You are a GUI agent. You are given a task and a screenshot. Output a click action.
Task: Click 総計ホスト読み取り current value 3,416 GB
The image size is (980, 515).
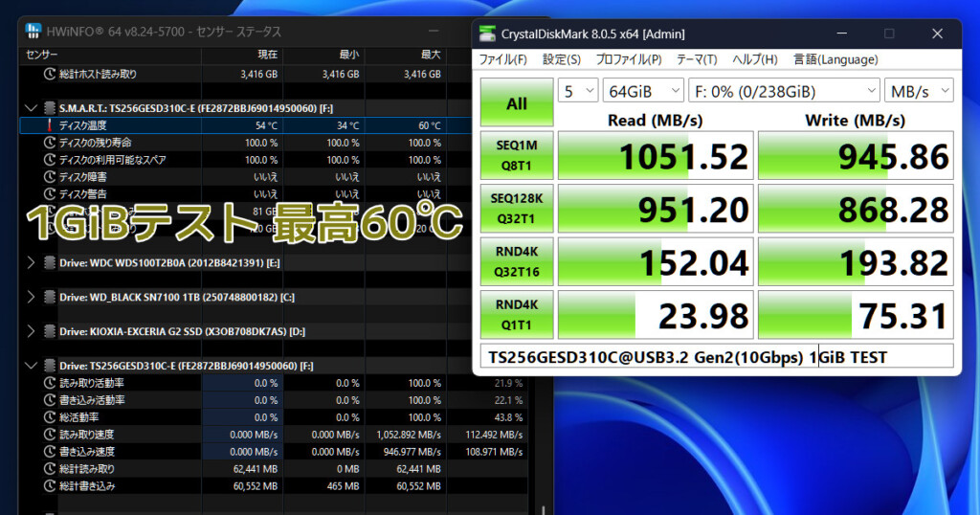point(258,74)
